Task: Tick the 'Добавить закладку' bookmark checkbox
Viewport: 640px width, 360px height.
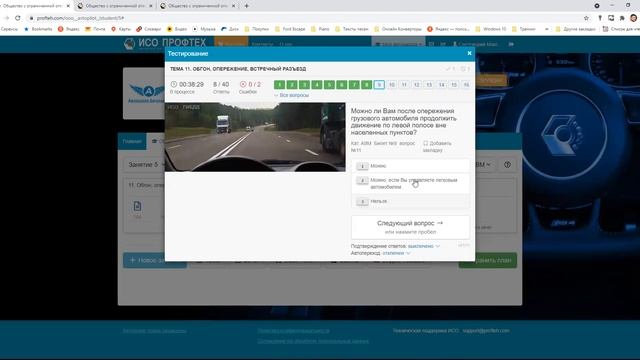Action: coord(425,143)
